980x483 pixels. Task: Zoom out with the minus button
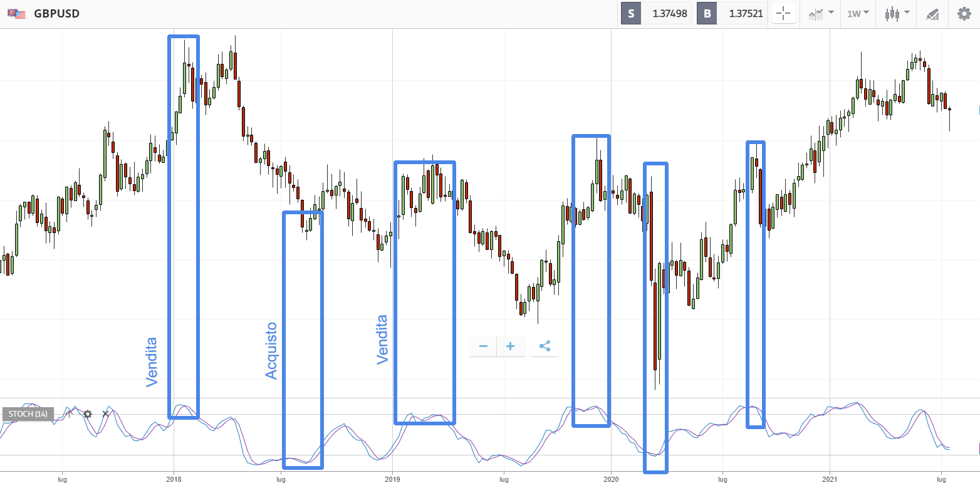(x=483, y=346)
